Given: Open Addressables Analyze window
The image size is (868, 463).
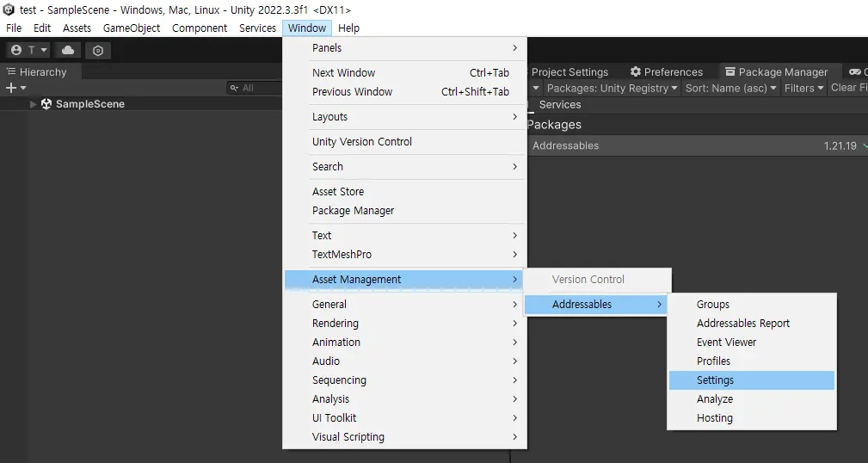Looking at the screenshot, I should point(752,398).
